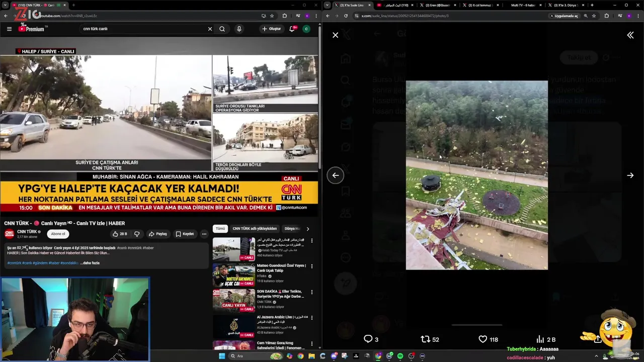
Task: Select the Tümü filter chip
Action: coord(220,228)
